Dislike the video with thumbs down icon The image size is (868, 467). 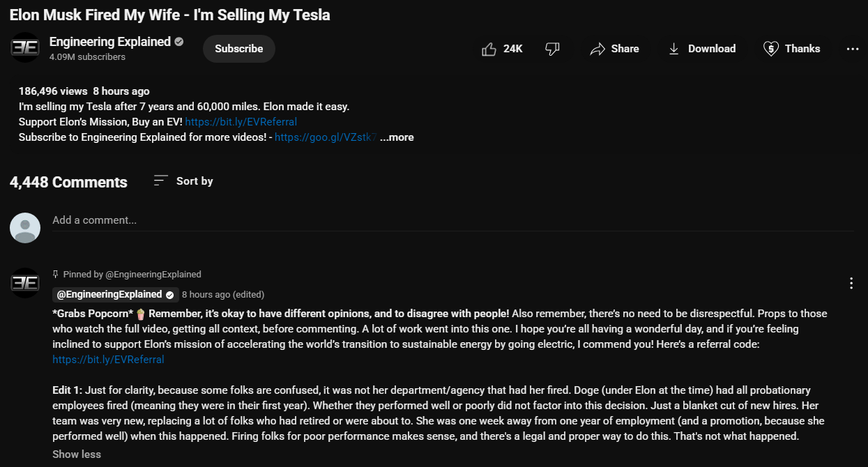[x=552, y=49]
